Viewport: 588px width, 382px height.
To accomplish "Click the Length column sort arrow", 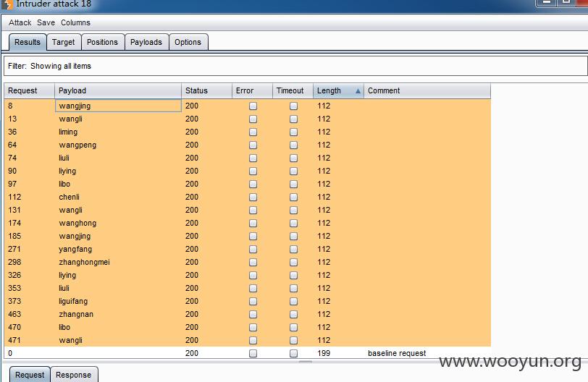I will click(358, 90).
